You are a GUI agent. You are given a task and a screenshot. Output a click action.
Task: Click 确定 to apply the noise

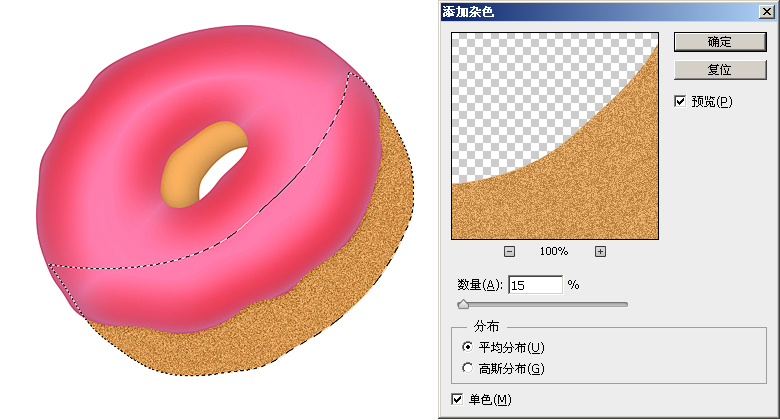[720, 42]
